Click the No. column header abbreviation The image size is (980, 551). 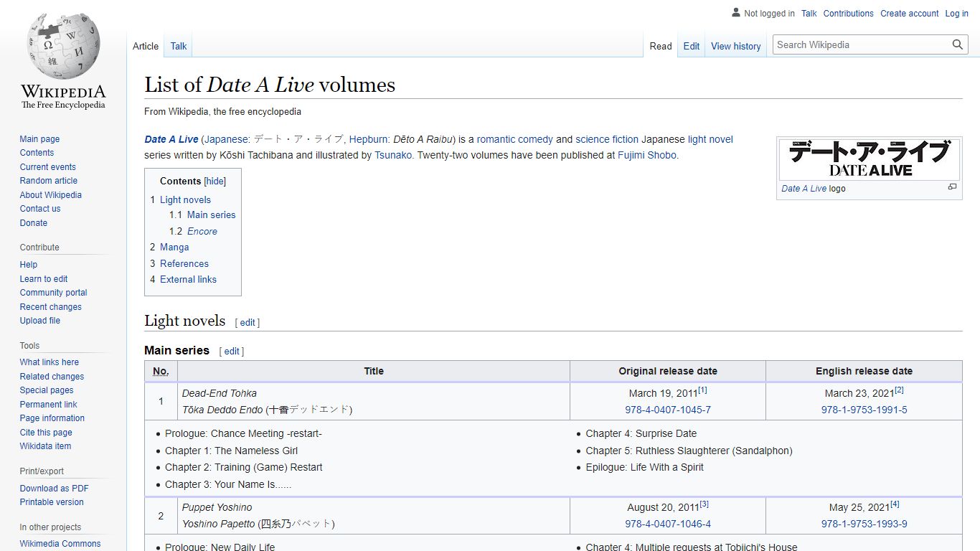161,372
